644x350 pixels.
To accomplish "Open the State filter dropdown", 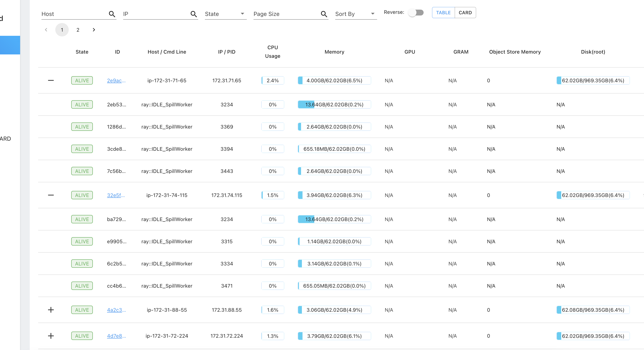I will tap(225, 14).
